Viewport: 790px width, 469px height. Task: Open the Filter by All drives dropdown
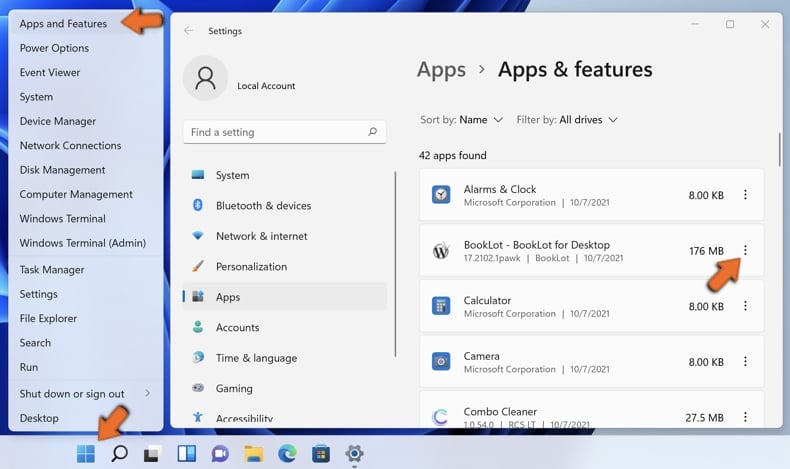(567, 120)
